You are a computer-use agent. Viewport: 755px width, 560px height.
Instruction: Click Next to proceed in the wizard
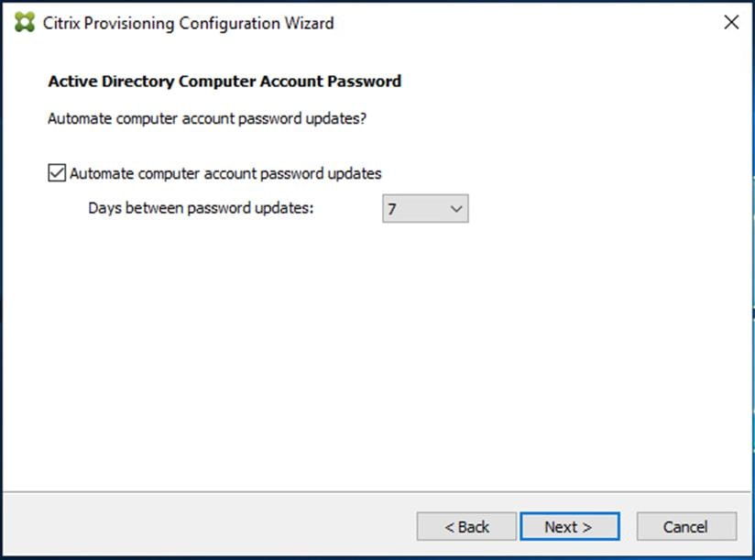point(570,526)
